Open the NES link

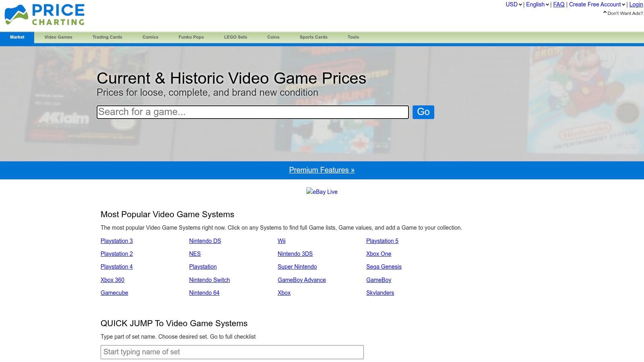[195, 254]
